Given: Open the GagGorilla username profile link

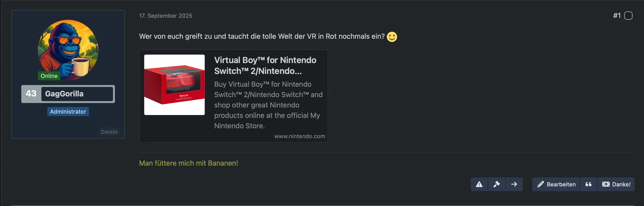Looking at the screenshot, I should pos(64,94).
